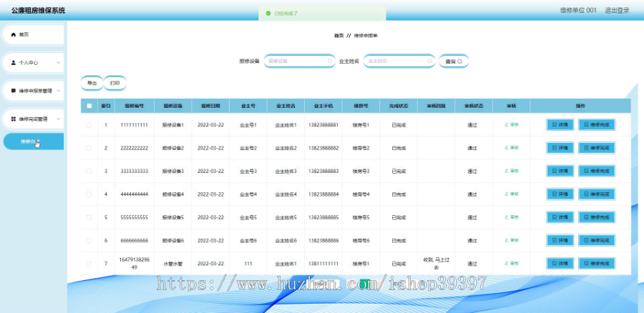
Task: Open 详情 for row 2222222222
Action: pyautogui.click(x=560, y=148)
